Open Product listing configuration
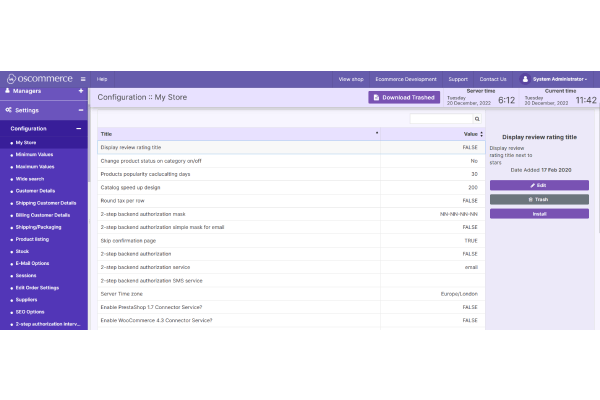 [x=32, y=240]
